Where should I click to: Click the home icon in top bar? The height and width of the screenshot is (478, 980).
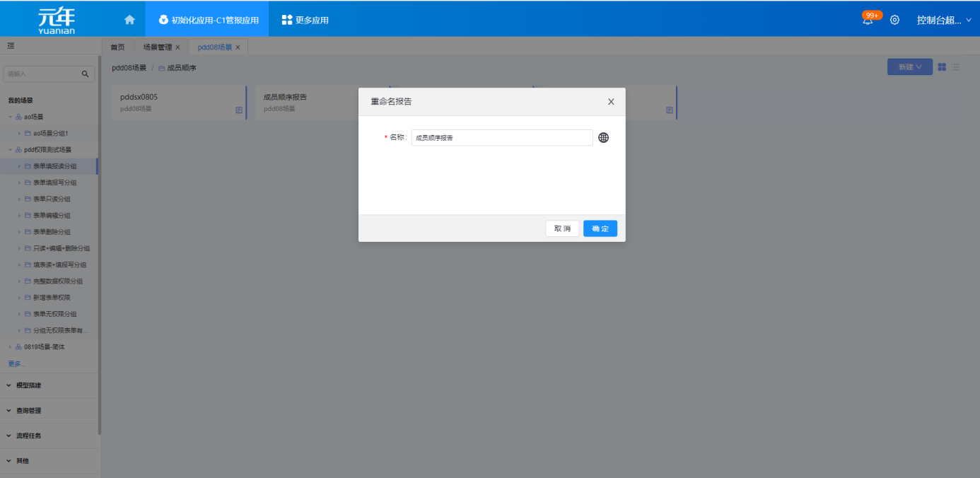pos(129,20)
